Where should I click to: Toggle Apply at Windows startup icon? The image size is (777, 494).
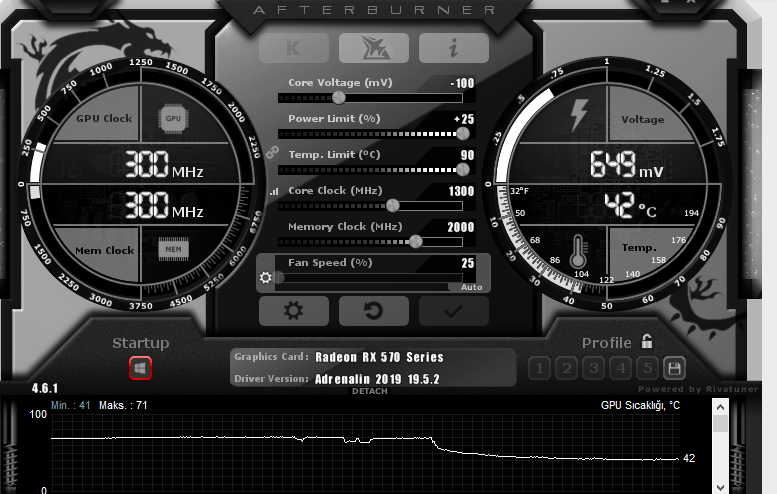(140, 368)
